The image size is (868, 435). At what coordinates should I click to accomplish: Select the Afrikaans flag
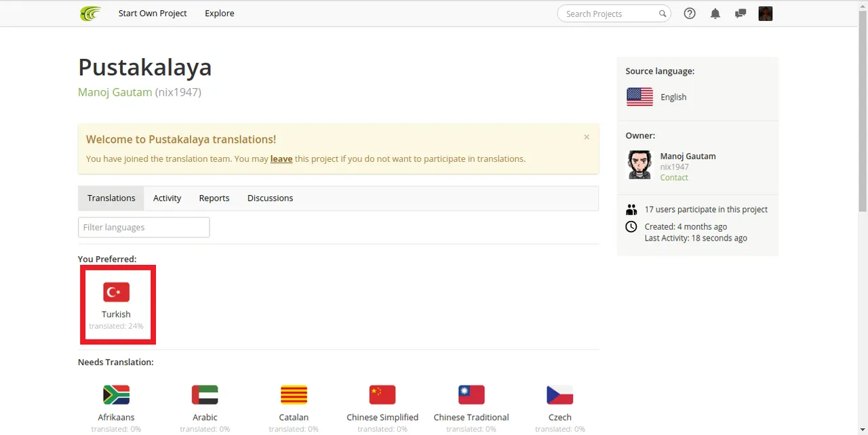[x=116, y=394]
